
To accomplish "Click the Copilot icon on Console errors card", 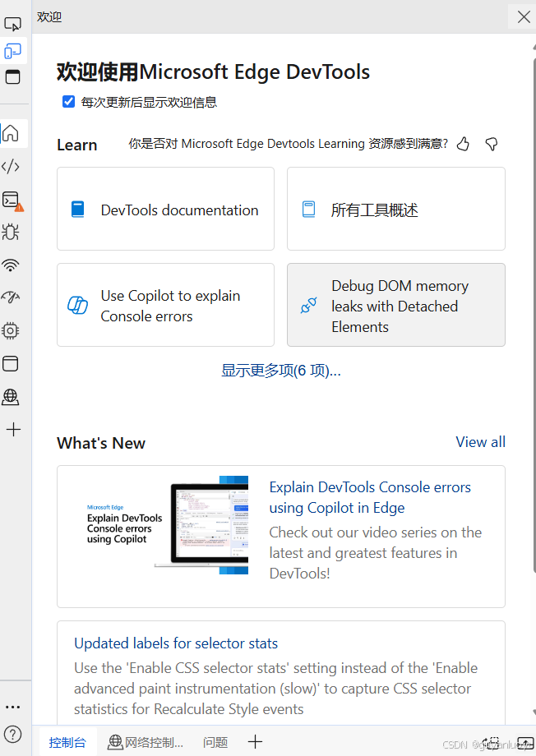I will click(x=77, y=305).
